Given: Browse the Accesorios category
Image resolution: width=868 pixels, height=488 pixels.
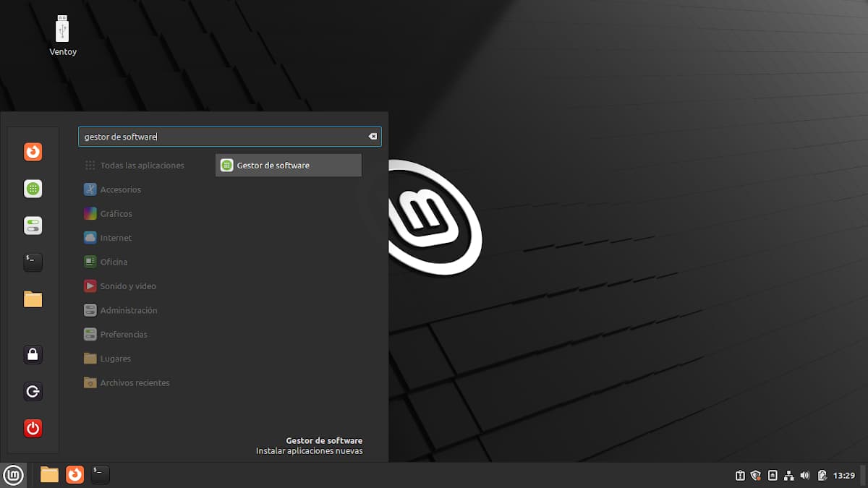Looking at the screenshot, I should click(x=119, y=189).
